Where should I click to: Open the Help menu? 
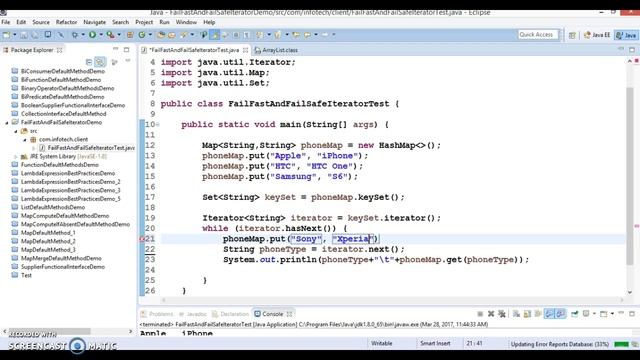[209, 22]
